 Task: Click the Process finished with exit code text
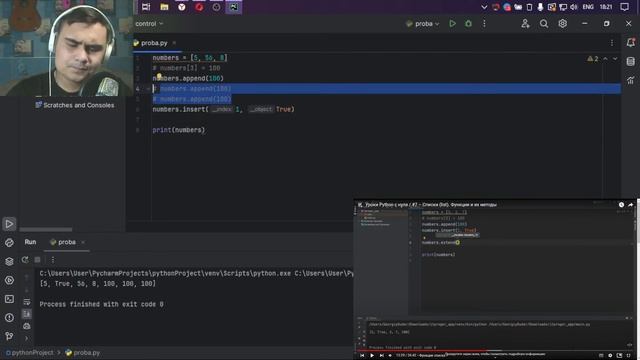coord(101,304)
